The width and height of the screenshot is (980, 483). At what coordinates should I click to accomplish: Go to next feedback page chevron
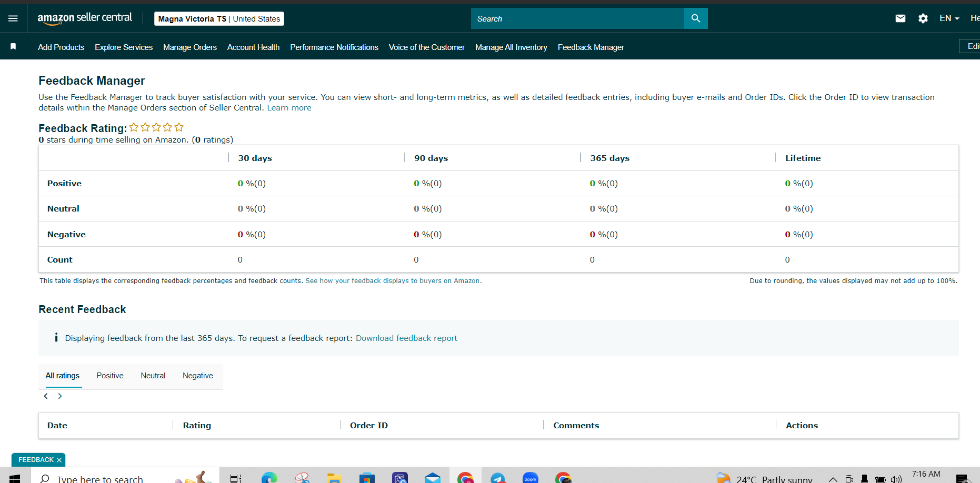click(60, 396)
